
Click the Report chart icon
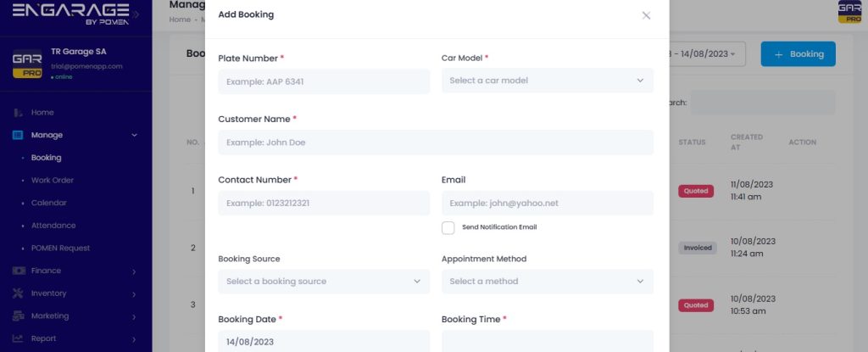click(18, 338)
